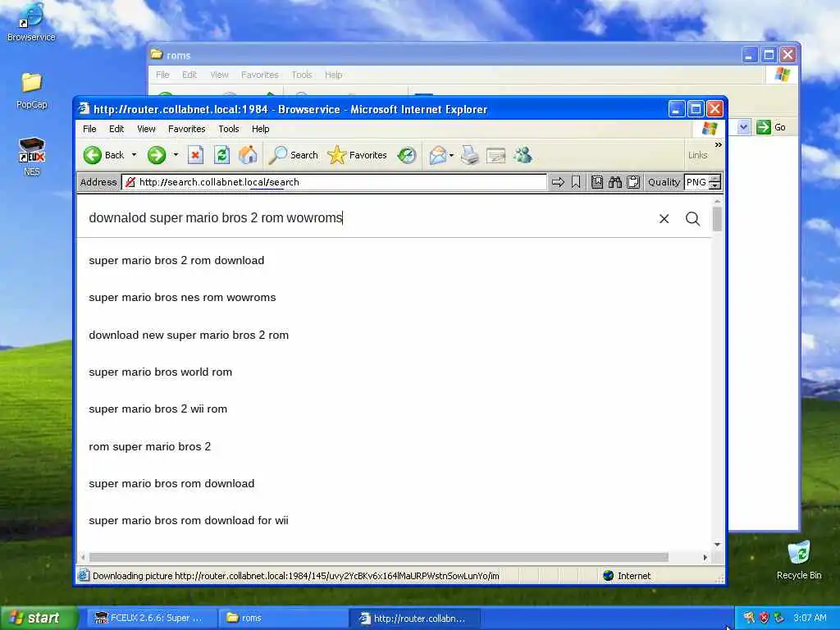Open the Tools menu in the roms window
The image size is (840, 630).
302,75
